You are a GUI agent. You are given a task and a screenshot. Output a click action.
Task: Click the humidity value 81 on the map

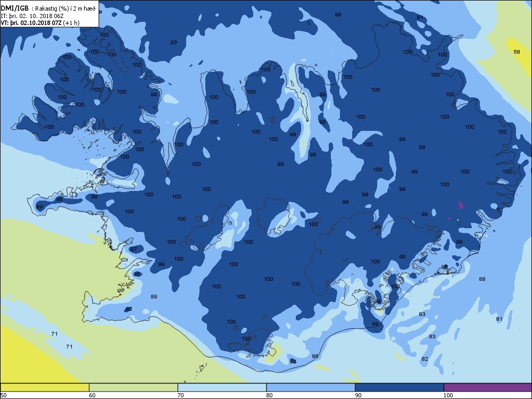click(499, 319)
